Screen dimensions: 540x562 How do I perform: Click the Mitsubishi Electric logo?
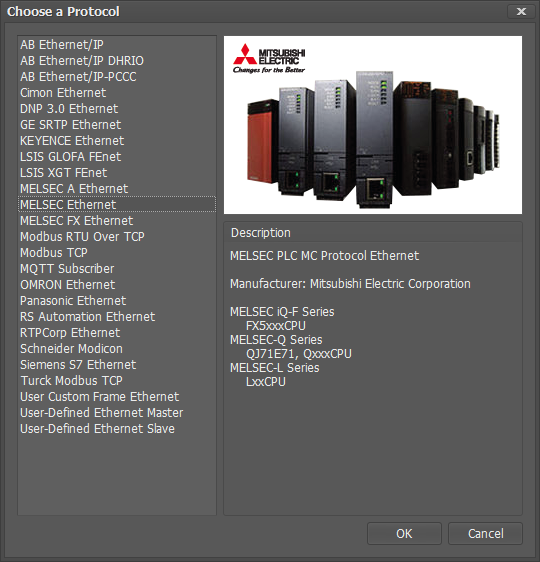269,58
